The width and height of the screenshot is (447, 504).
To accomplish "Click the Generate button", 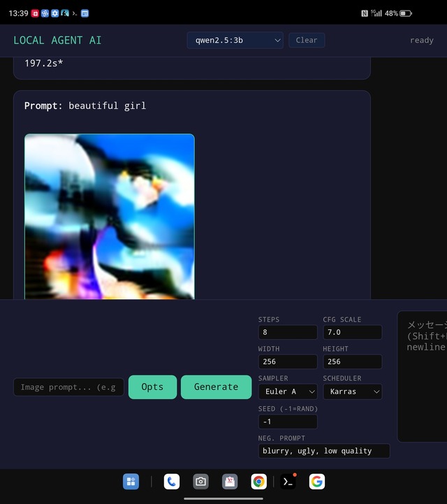I will [216, 387].
